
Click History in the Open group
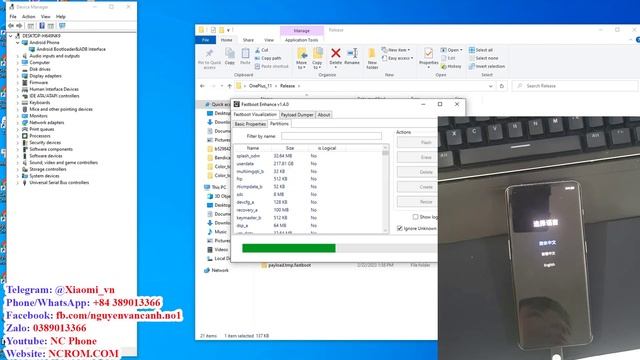[451, 66]
